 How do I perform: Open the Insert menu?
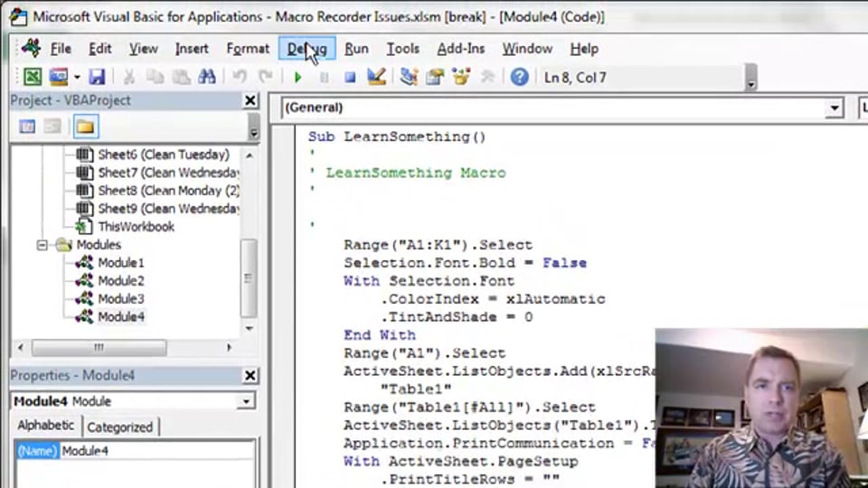pos(192,49)
